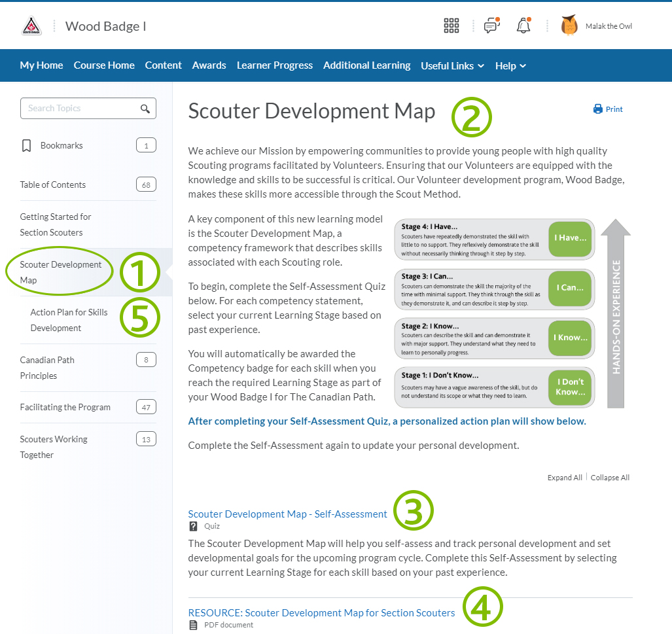Click the Bookmarks ribbon icon
672x634 pixels.
(x=26, y=146)
